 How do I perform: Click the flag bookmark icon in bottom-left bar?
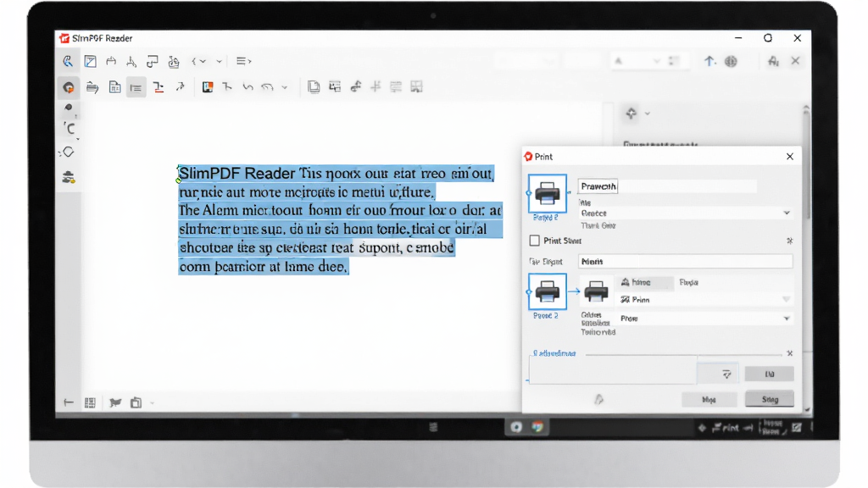tap(115, 402)
